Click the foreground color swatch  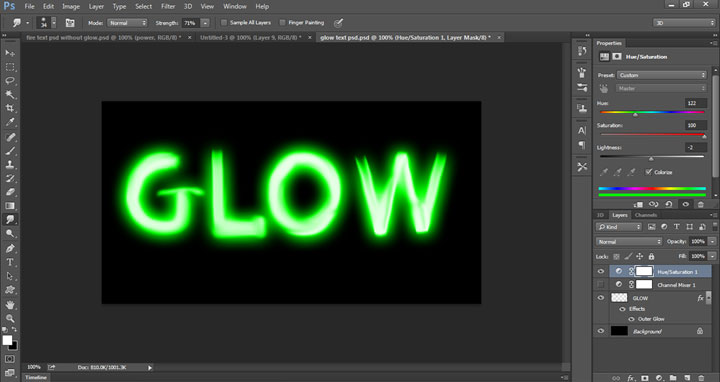pyautogui.click(x=7, y=340)
